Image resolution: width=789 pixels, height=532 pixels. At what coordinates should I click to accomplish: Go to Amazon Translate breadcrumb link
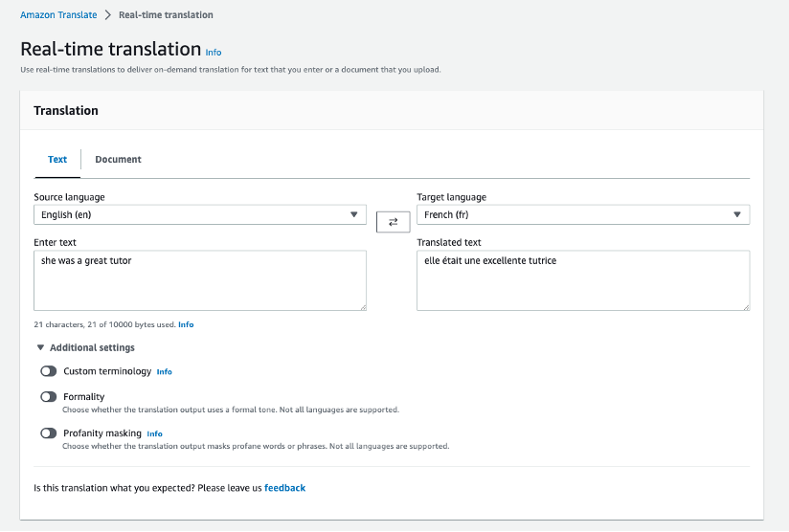click(x=58, y=15)
